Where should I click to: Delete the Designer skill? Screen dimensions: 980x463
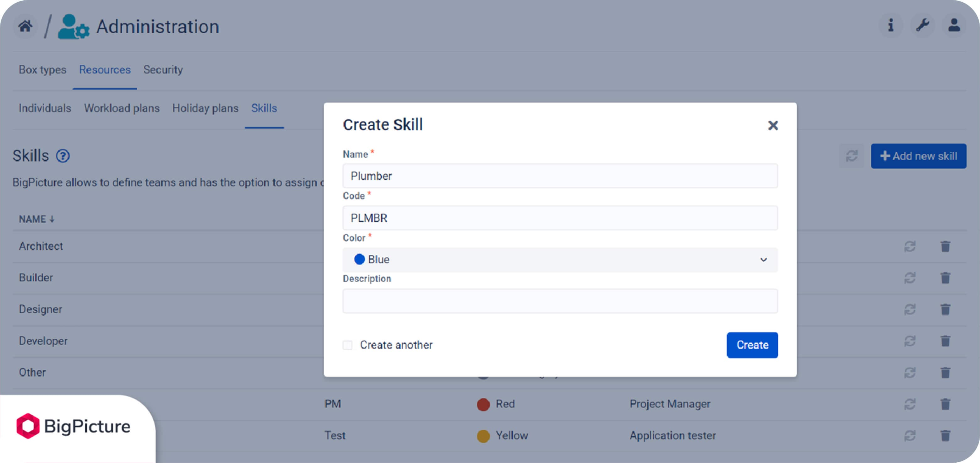(x=945, y=310)
